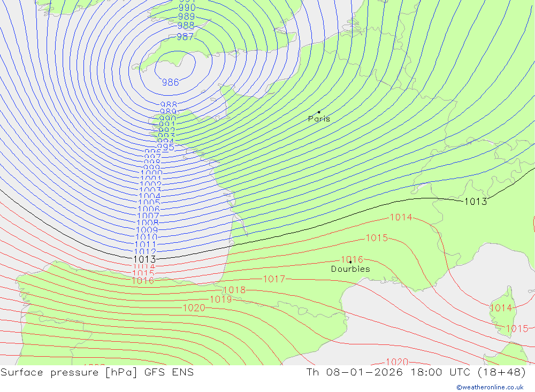Select black 1013 label near the Alps
The width and height of the screenshot is (535, 392).
(476, 202)
